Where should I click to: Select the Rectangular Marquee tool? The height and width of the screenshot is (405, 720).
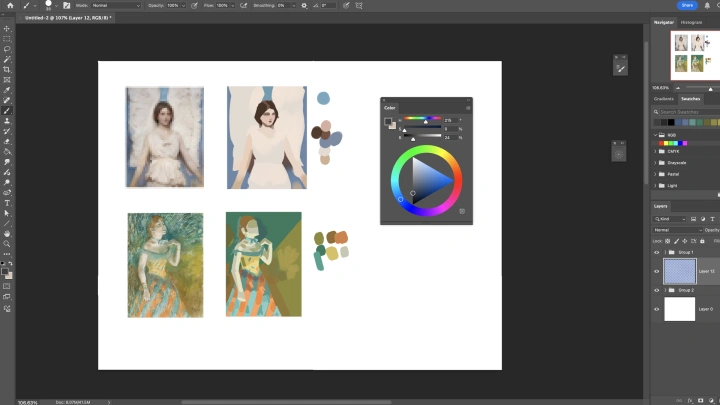point(7,39)
